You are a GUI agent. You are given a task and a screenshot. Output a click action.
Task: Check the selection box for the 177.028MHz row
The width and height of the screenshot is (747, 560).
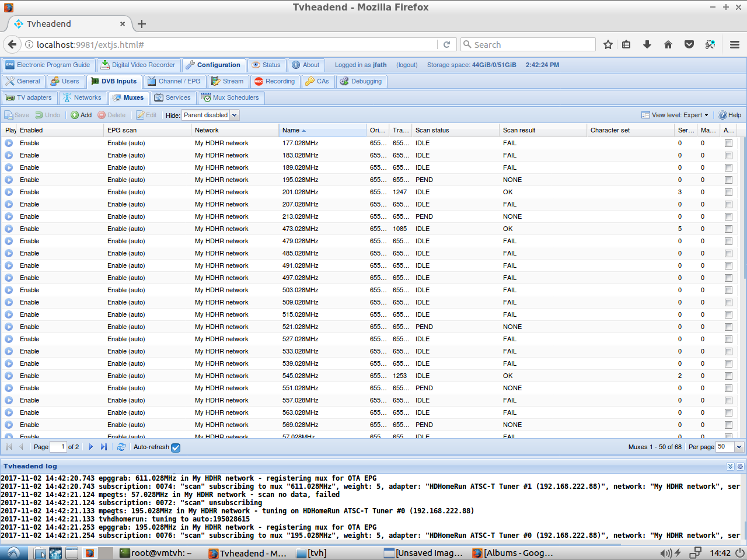click(x=728, y=143)
